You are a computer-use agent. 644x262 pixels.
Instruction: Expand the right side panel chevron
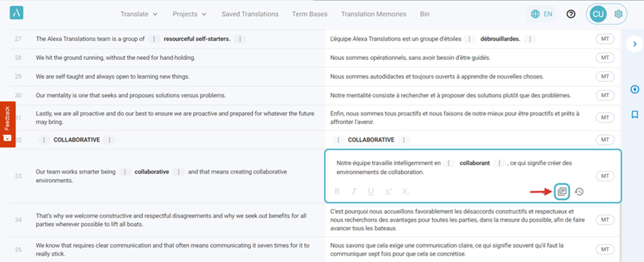[x=635, y=44]
